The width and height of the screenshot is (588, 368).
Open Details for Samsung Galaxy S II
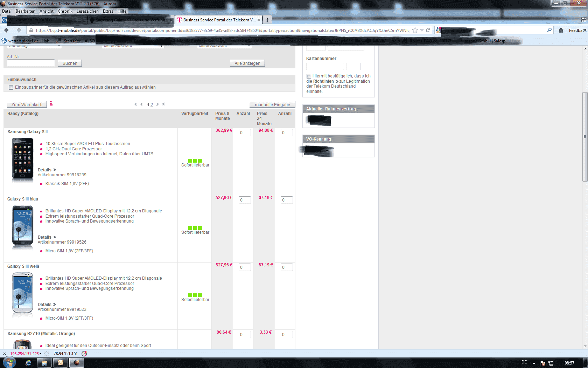[47, 170]
